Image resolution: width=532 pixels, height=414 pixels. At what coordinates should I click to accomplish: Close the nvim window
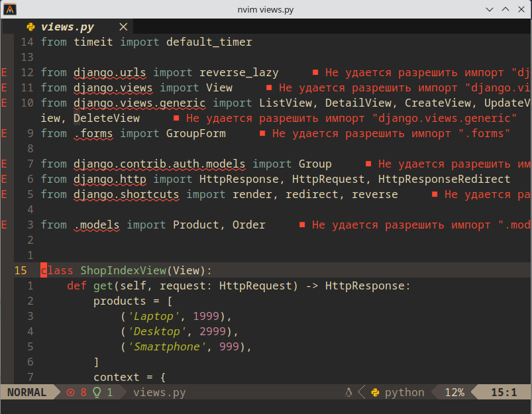point(521,9)
